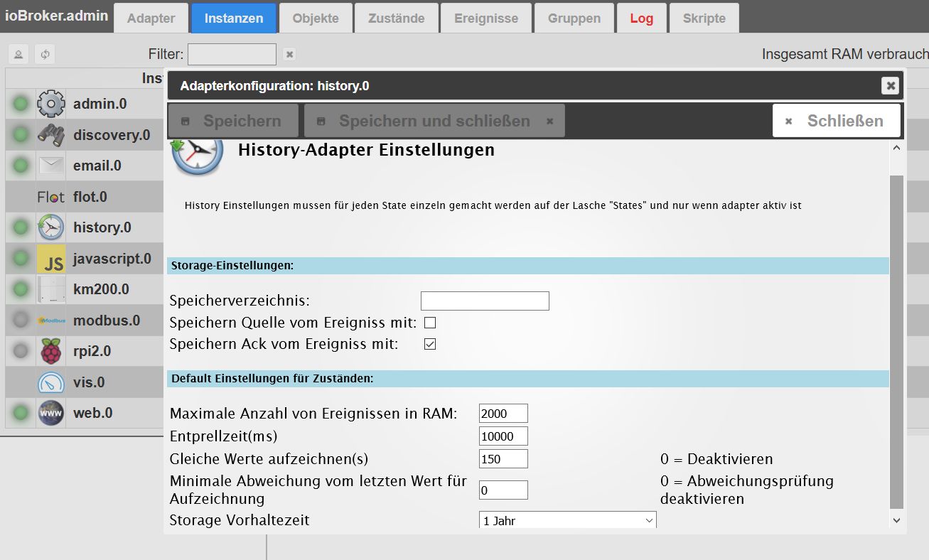Viewport: 929px width, 560px height.
Task: Click the web.0 www globe icon
Action: coord(50,413)
